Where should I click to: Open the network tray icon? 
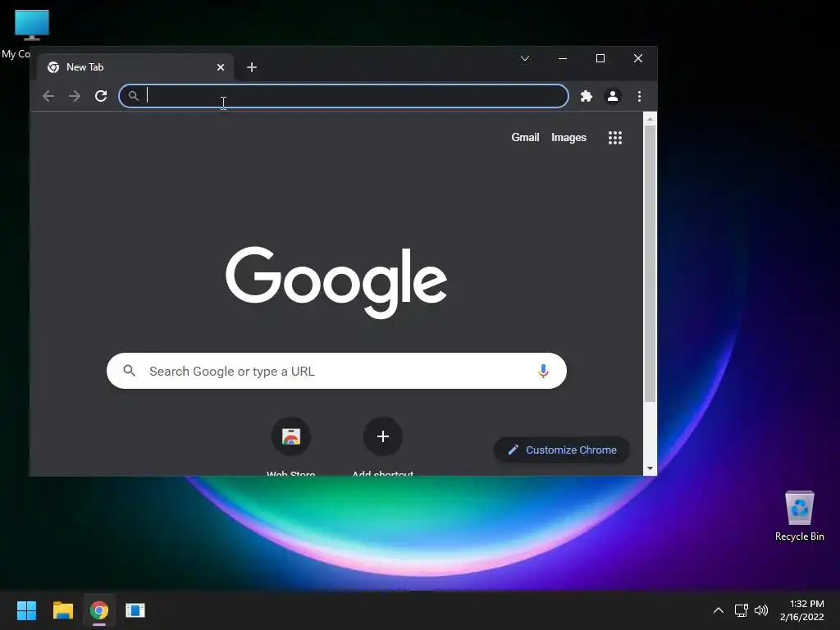[x=741, y=610]
